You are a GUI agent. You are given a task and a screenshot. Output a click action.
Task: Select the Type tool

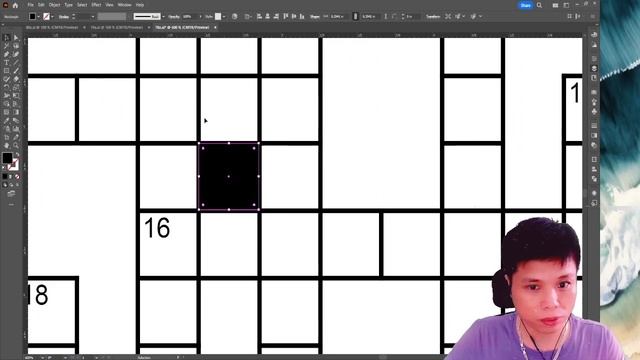7,62
